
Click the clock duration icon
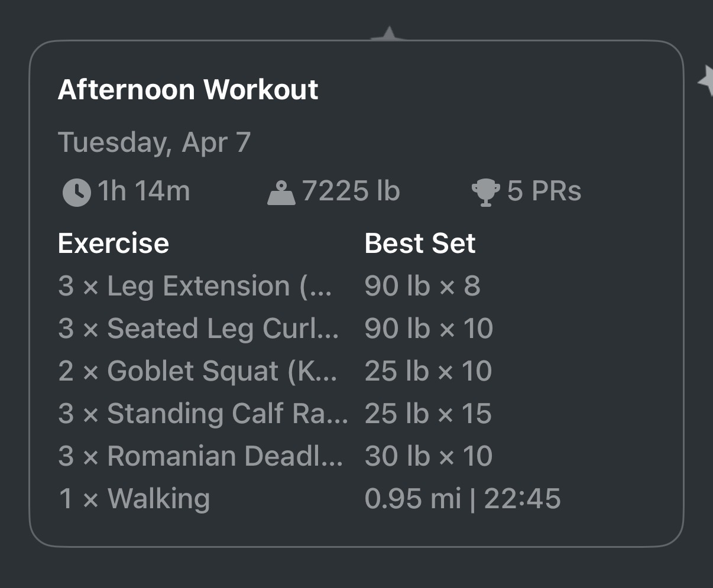tap(75, 190)
